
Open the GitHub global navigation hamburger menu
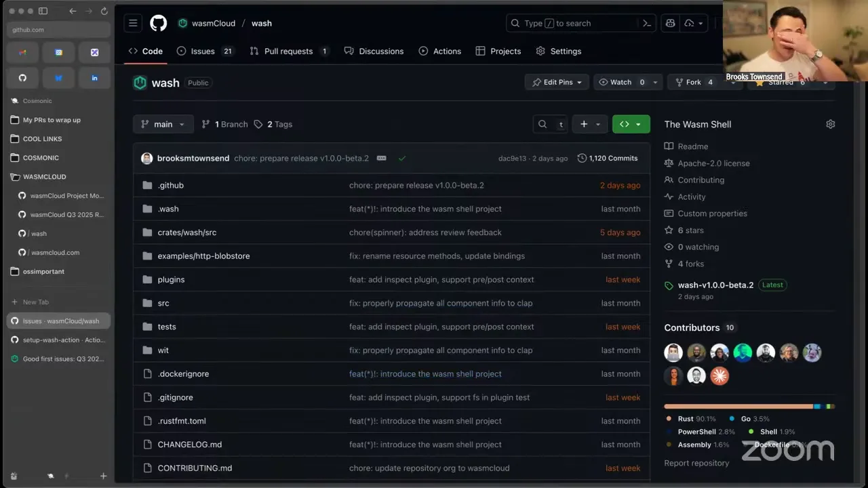point(133,23)
